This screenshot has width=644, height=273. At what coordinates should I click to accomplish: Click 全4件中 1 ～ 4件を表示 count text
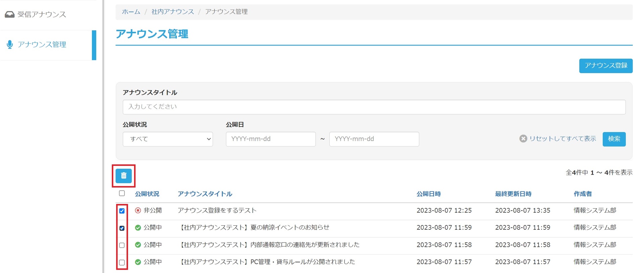(599, 172)
